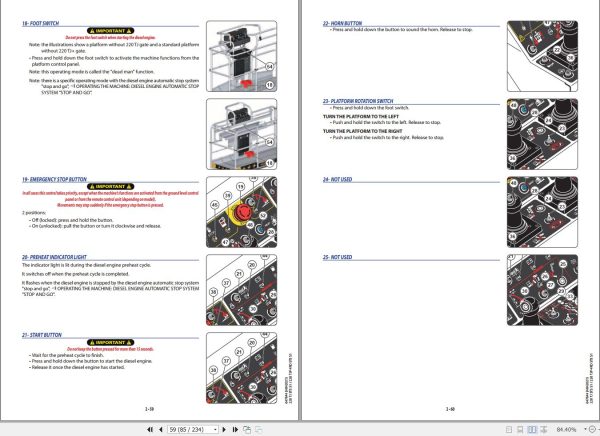
Task: Click the left page number at the page bottom
Action: point(149,409)
